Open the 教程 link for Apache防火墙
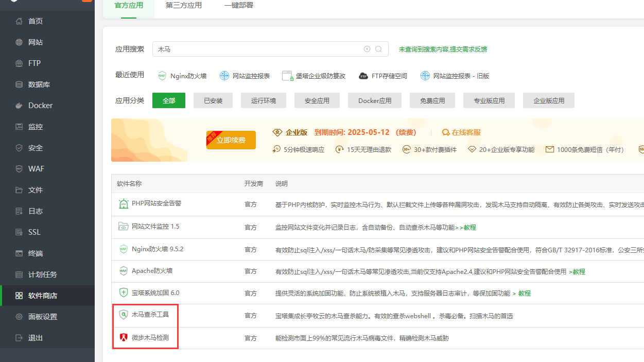The width and height of the screenshot is (644, 362). [x=579, y=271]
